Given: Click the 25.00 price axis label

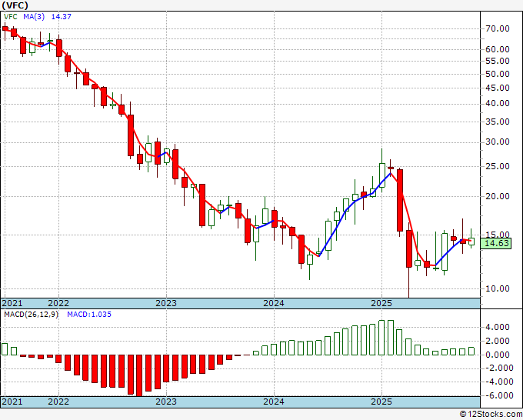Looking at the screenshot, I should [x=498, y=166].
